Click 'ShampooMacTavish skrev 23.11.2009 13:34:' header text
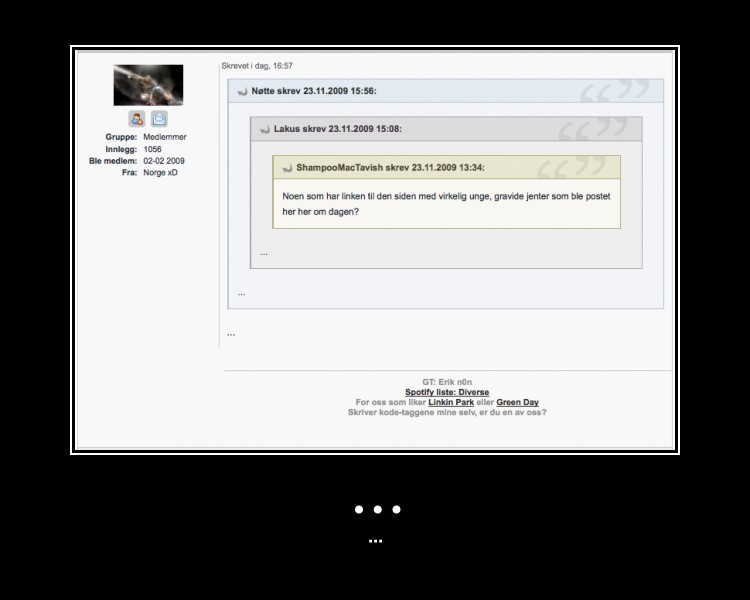This screenshot has height=600, width=750. [x=390, y=167]
